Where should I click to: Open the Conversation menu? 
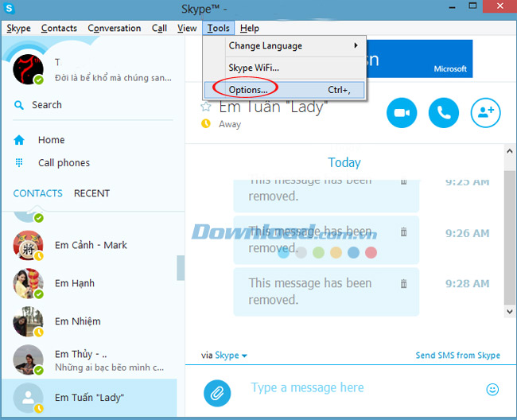pyautogui.click(x=114, y=29)
